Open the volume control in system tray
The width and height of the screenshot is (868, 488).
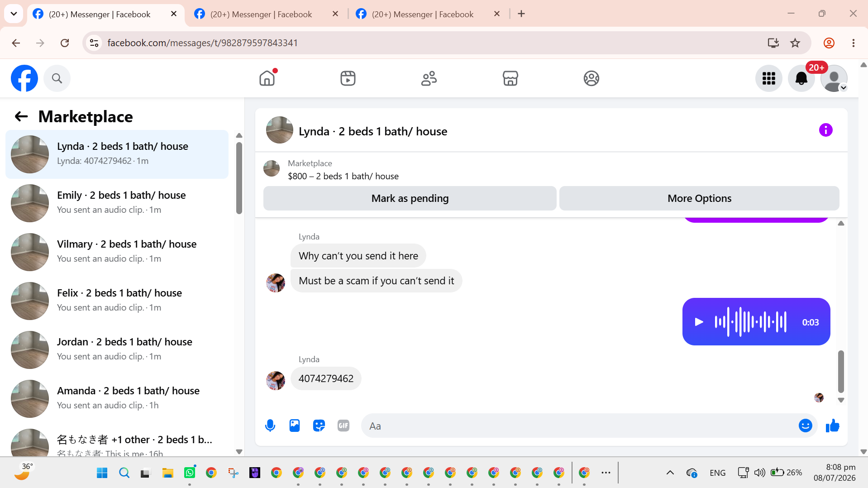click(x=759, y=473)
